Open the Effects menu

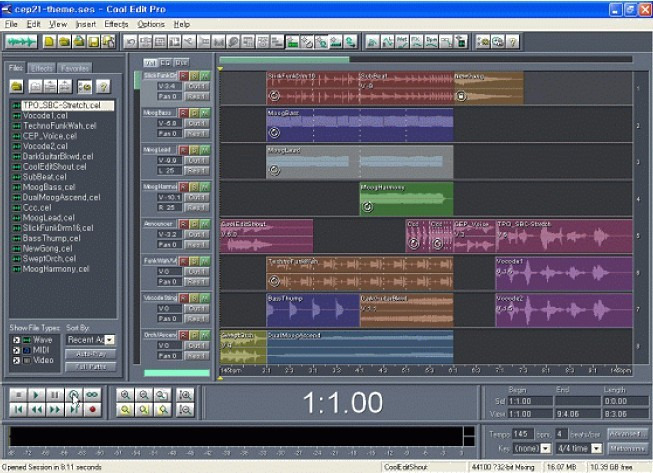116,24
